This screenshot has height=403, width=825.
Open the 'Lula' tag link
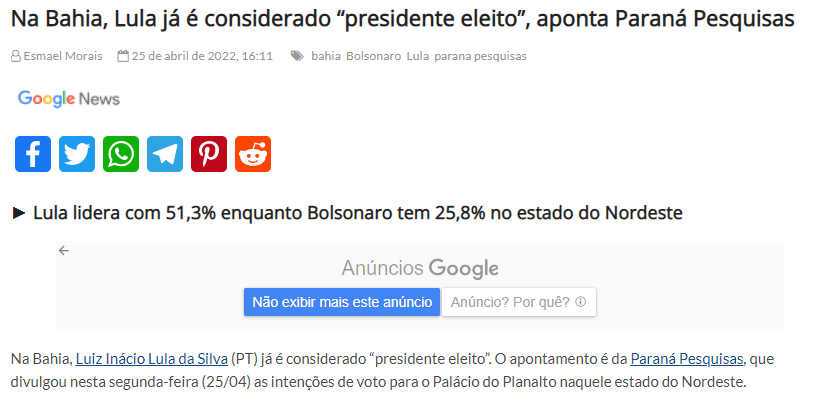(x=417, y=56)
